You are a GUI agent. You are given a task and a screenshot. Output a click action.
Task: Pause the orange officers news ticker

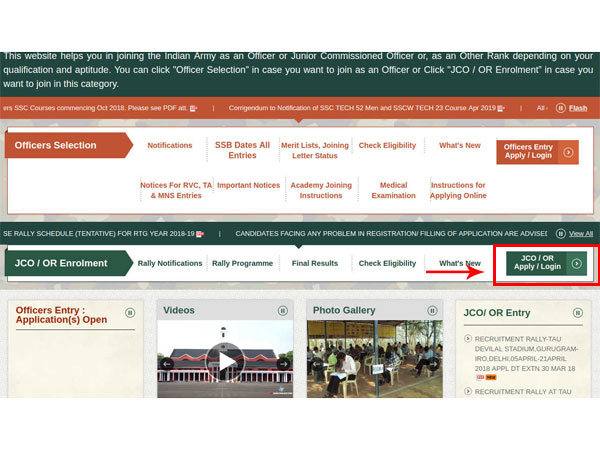(560, 108)
